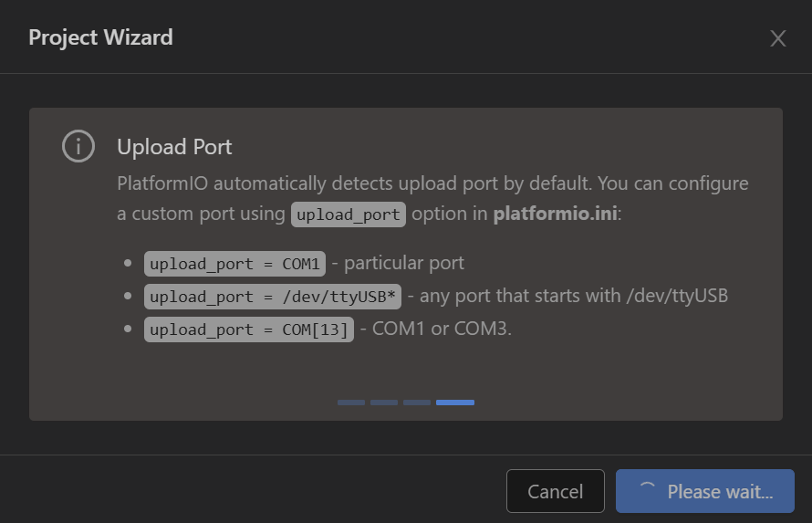Viewport: 812px width, 523px height.
Task: Click the Upload Port heading
Action: 174,147
